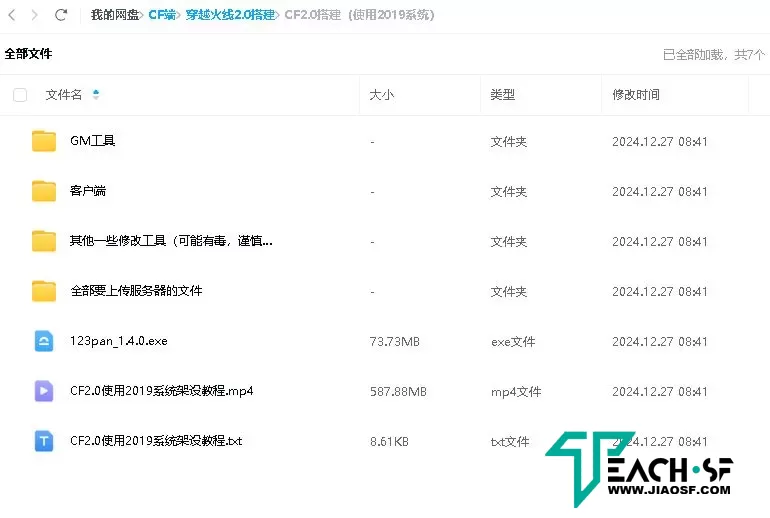Sort by the 文件名 column header
770x518 pixels.
click(64, 95)
